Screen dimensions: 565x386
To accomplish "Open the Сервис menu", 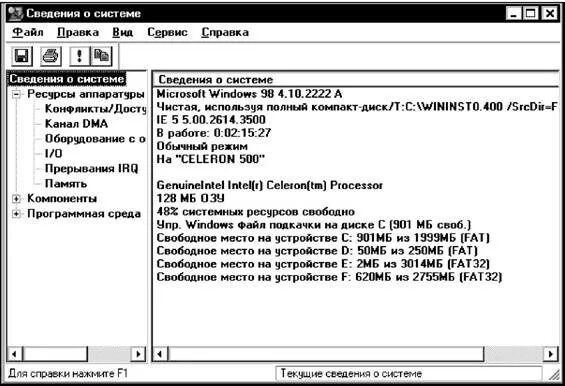I will [167, 32].
